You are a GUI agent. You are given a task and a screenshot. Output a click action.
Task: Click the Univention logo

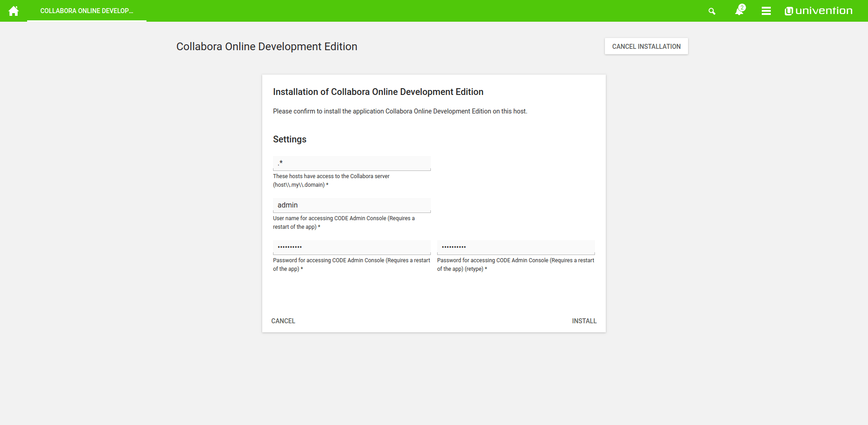coord(818,11)
